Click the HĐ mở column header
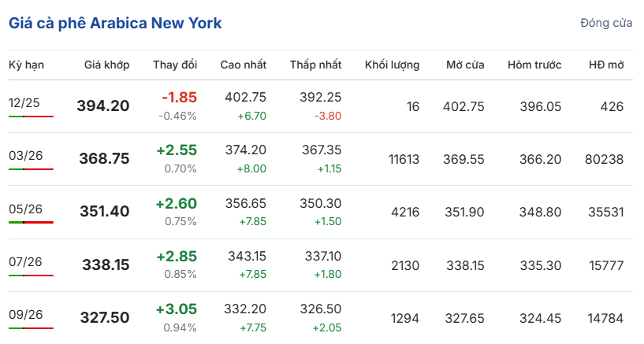 [x=605, y=65]
